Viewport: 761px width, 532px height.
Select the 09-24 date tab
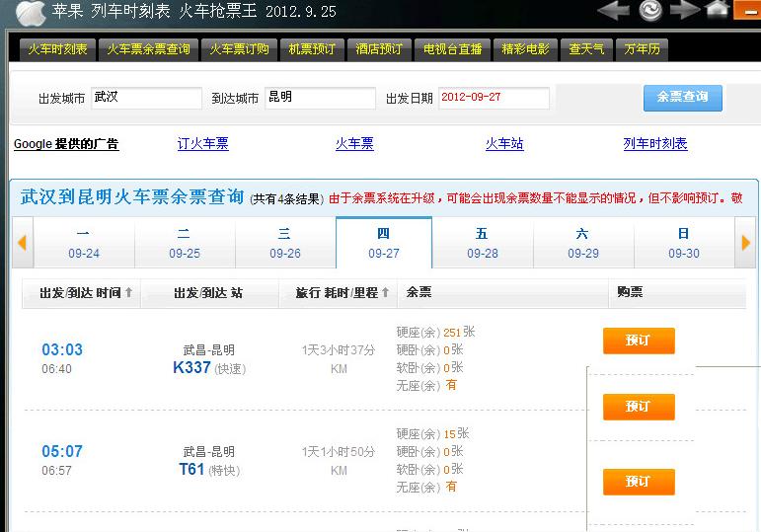tap(84, 243)
